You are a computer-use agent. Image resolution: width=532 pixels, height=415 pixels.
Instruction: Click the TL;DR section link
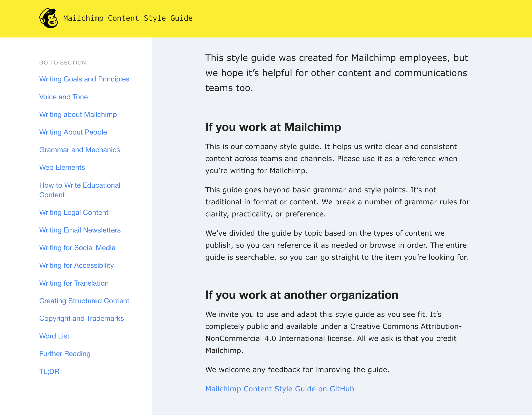[x=50, y=371]
